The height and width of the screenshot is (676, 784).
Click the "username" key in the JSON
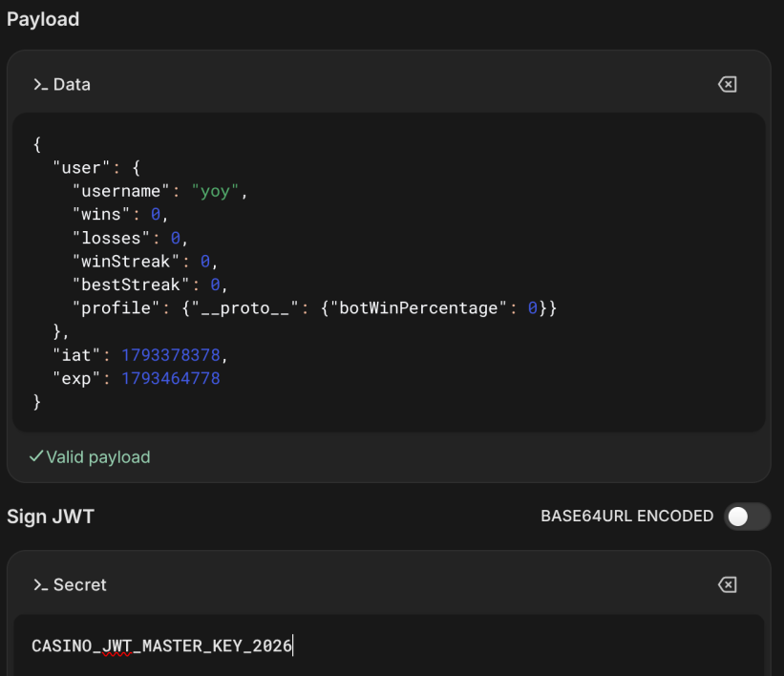click(120, 191)
